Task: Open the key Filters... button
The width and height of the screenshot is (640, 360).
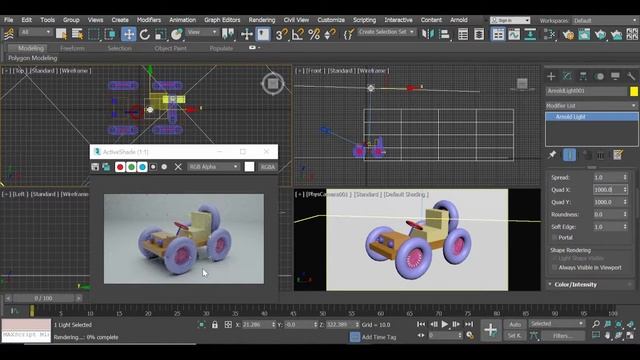Action: (x=563, y=336)
